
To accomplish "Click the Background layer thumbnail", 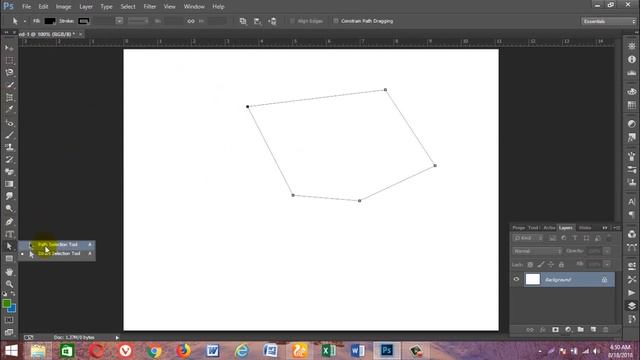I will coord(533,280).
